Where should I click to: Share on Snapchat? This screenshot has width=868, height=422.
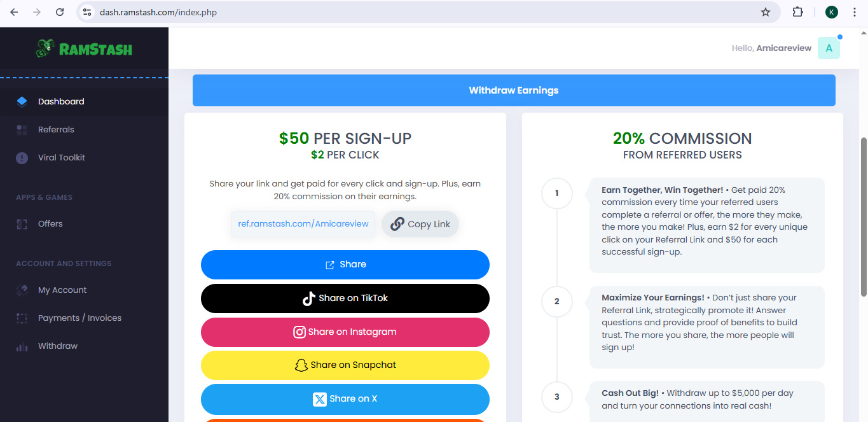coord(345,365)
